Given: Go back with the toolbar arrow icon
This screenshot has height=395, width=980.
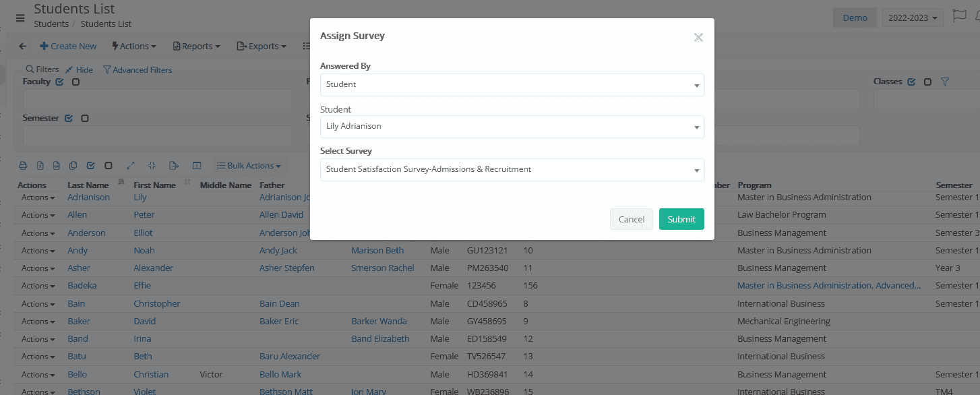Looking at the screenshot, I should point(22,47).
